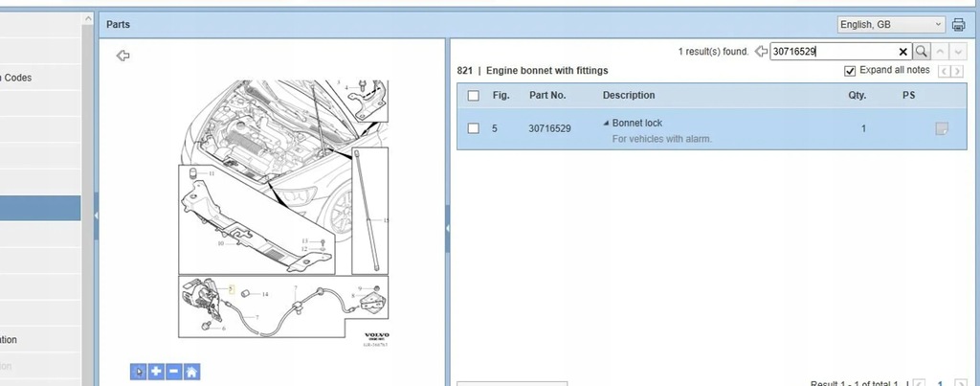Image resolution: width=980 pixels, height=386 pixels.
Task: Collapse the Bonnet lock note triangle
Action: click(x=606, y=124)
